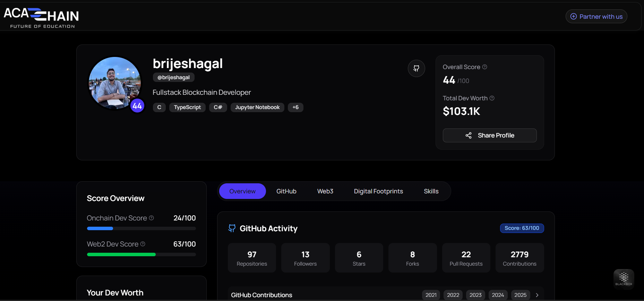Click the C language tag
644x301 pixels.
(159, 107)
